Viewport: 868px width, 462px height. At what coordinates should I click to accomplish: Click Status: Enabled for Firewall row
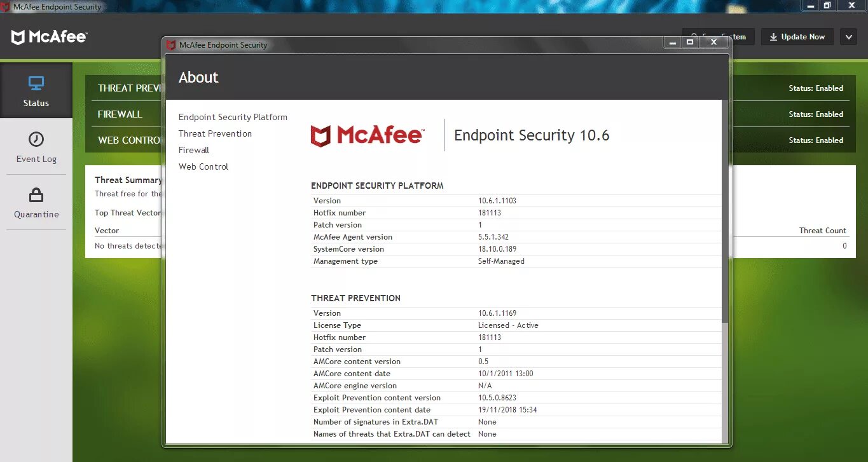[816, 114]
